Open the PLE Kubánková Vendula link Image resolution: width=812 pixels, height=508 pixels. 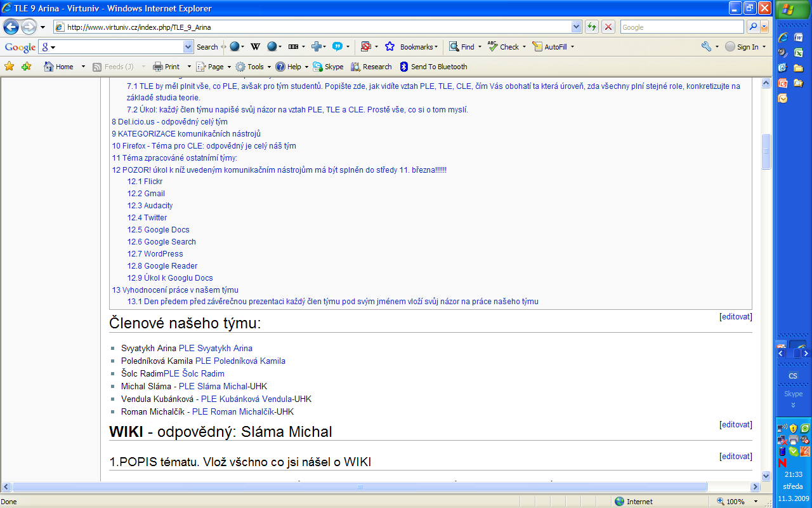pyautogui.click(x=246, y=399)
